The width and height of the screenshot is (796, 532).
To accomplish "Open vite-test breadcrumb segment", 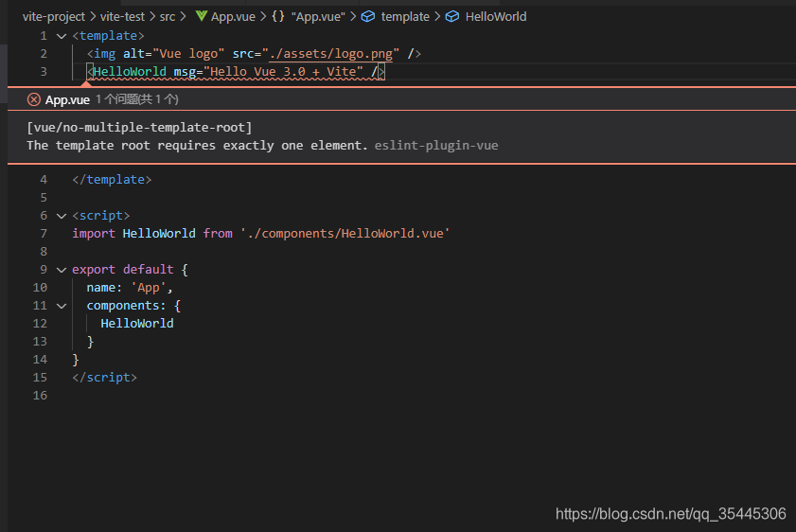I will coord(122,16).
